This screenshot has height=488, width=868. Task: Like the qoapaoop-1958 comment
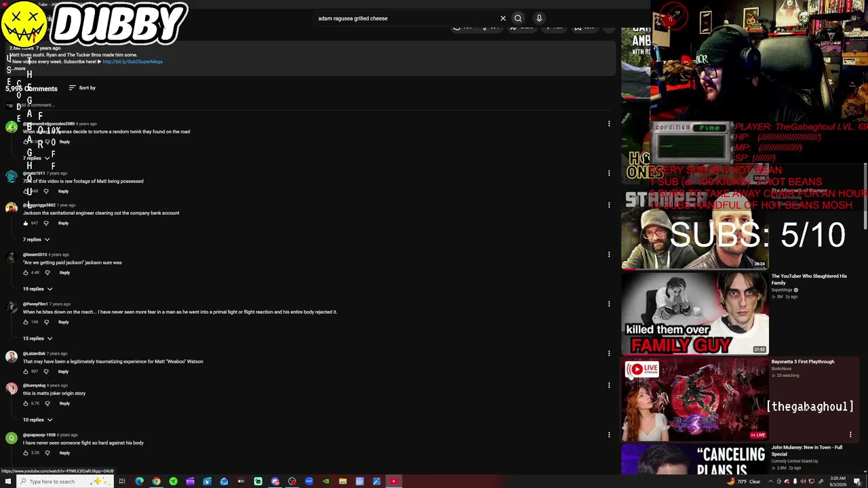click(26, 453)
